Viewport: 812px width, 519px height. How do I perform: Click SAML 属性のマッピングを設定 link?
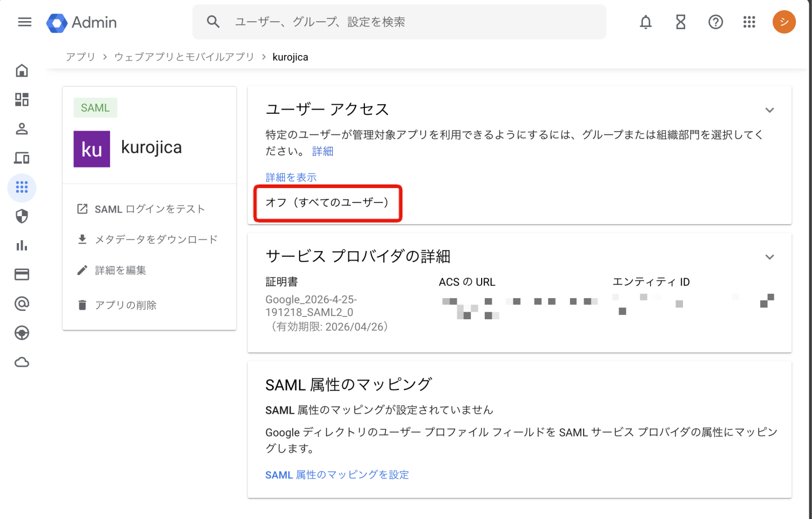pyautogui.click(x=337, y=475)
